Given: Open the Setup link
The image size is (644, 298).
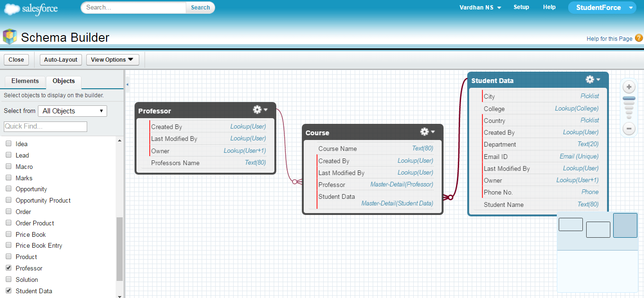Looking at the screenshot, I should click(x=521, y=7).
